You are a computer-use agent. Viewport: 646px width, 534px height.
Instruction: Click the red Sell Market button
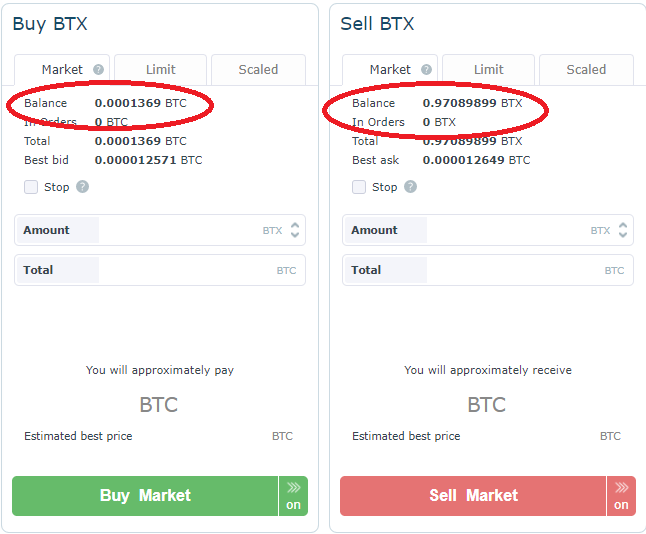pos(473,496)
